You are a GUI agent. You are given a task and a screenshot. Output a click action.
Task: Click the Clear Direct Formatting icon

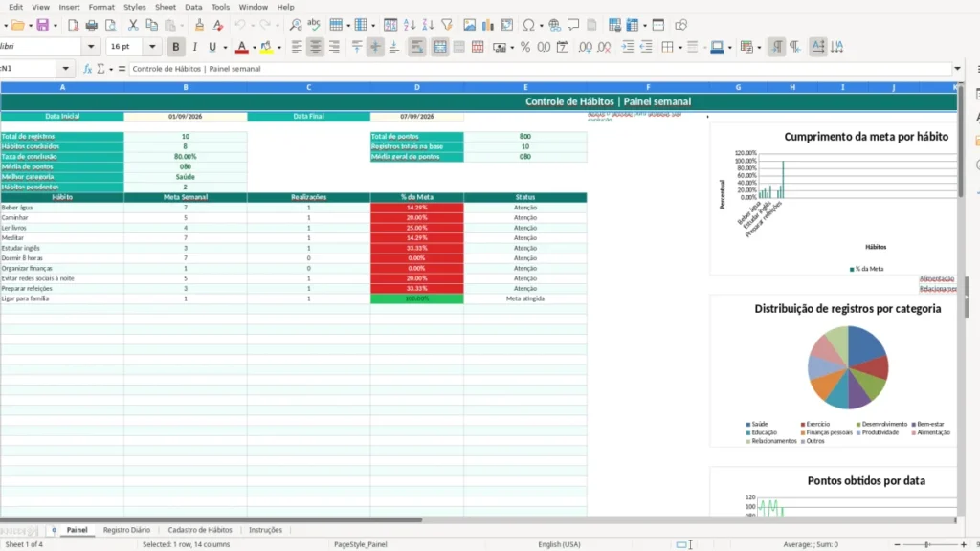[217, 25]
